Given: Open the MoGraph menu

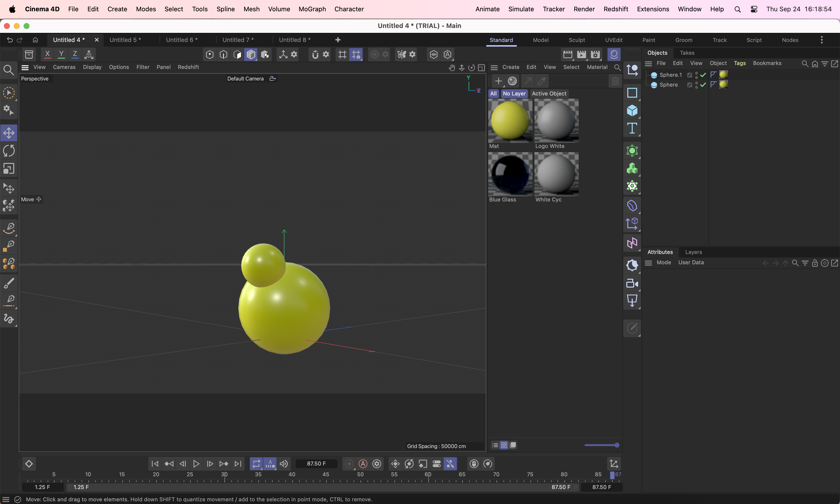Looking at the screenshot, I should coord(312,9).
